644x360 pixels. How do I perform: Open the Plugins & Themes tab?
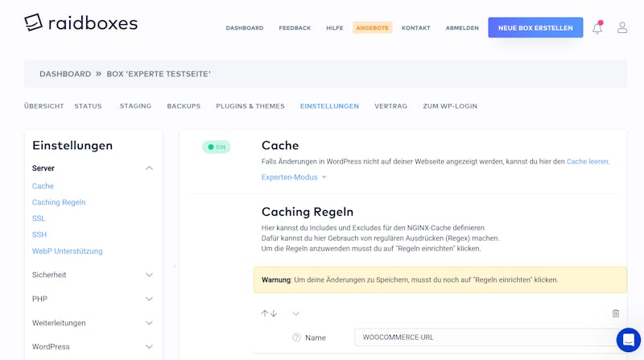coord(250,106)
